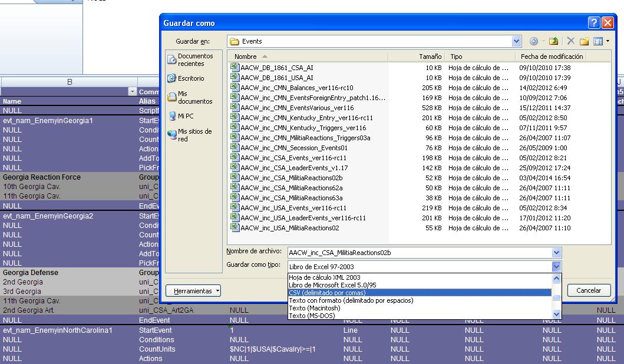Expand the Nombre de archivo dropdown
This screenshot has width=624, height=364.
click(x=556, y=253)
